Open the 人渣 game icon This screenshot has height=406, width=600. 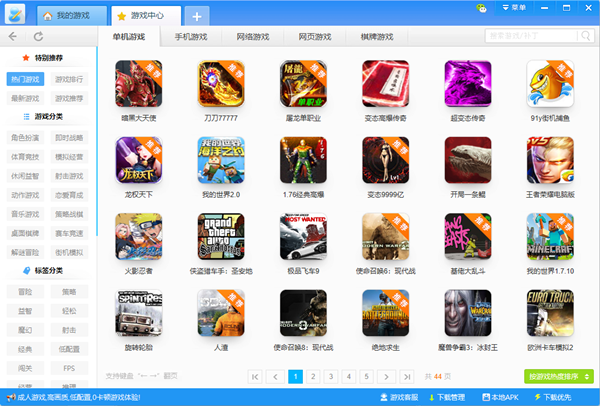pos(221,313)
